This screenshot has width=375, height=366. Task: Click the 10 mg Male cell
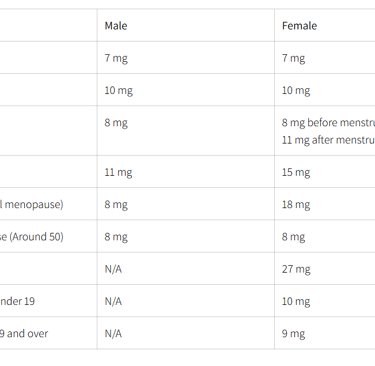click(119, 91)
